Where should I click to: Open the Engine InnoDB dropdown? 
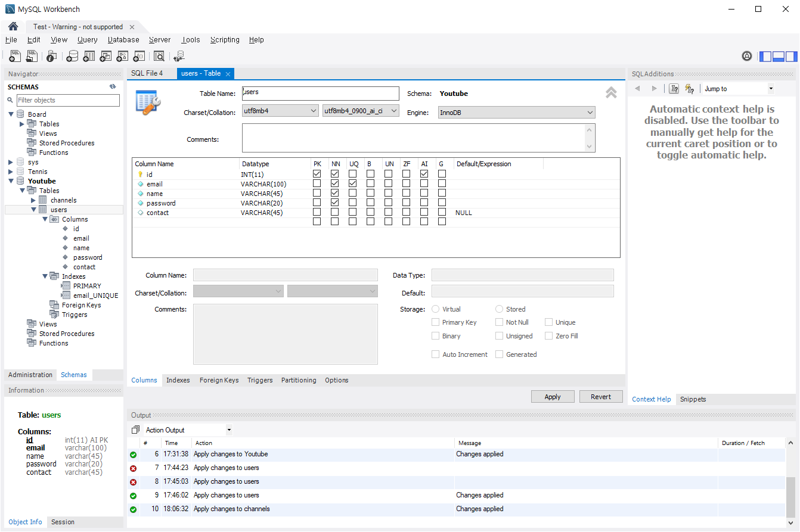(516, 112)
